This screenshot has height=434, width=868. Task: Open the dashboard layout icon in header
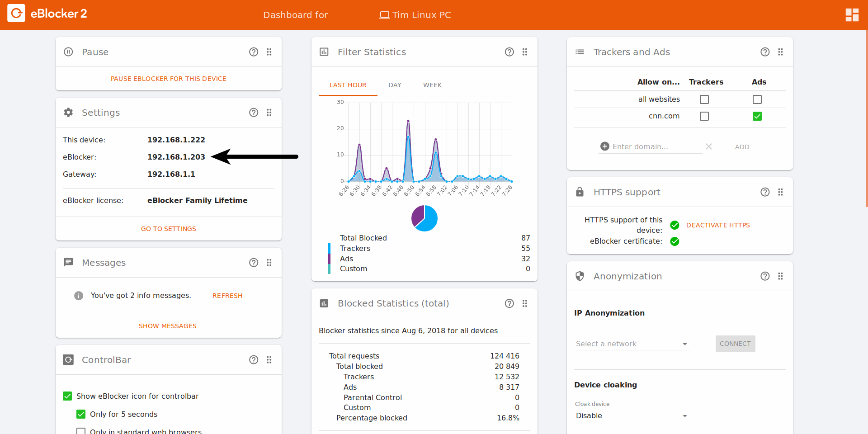point(852,15)
